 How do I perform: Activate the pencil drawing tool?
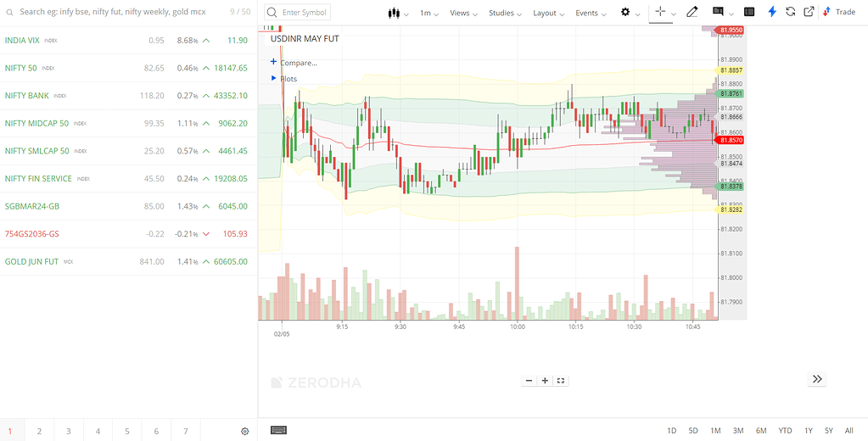(692, 12)
